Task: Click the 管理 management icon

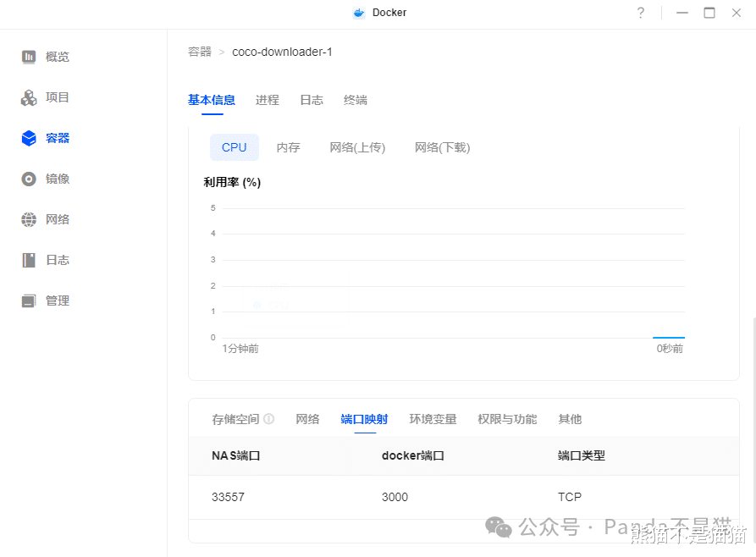Action: click(29, 301)
